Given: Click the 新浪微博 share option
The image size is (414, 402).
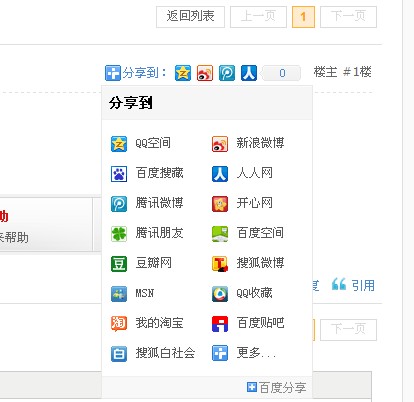Looking at the screenshot, I should point(248,144).
